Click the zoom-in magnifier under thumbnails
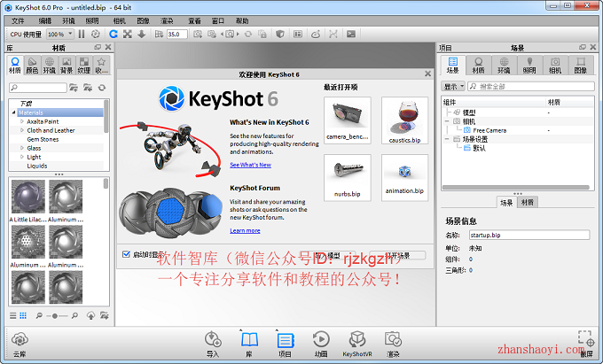 pyautogui.click(x=74, y=315)
